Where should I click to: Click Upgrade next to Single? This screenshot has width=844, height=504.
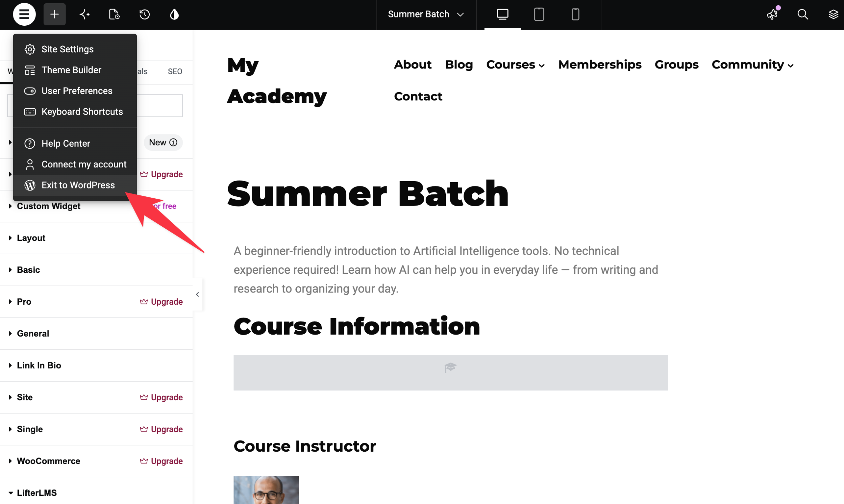pyautogui.click(x=162, y=429)
